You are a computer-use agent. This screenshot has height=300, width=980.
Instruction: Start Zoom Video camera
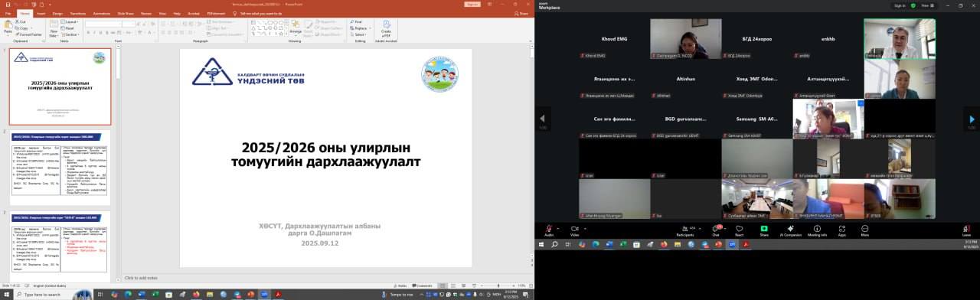point(574,229)
